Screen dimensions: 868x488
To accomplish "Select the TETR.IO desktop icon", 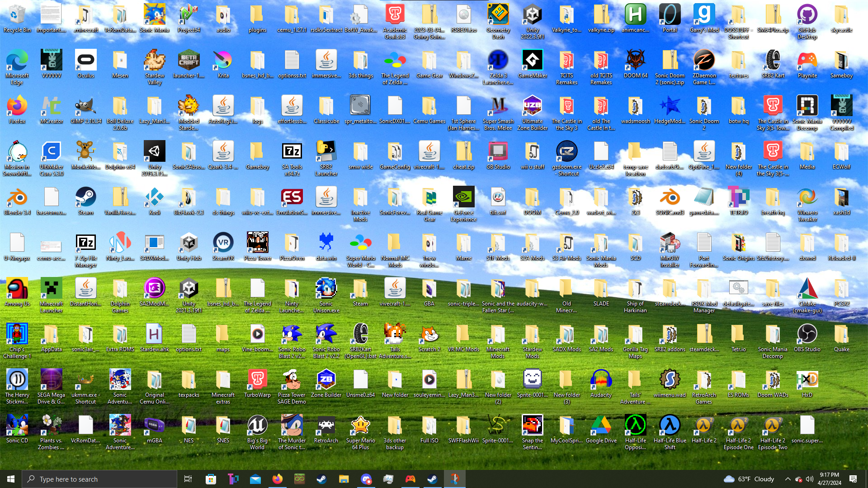I will [x=739, y=201].
